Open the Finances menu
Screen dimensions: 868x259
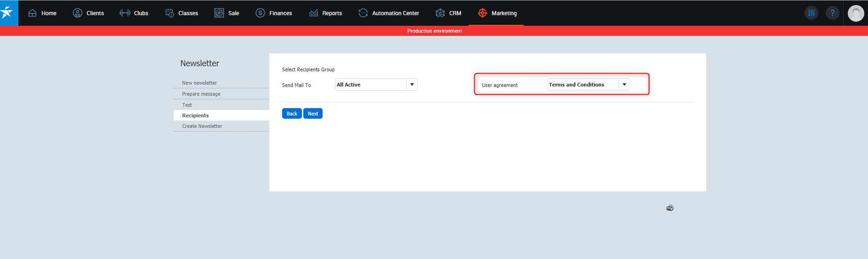(274, 13)
